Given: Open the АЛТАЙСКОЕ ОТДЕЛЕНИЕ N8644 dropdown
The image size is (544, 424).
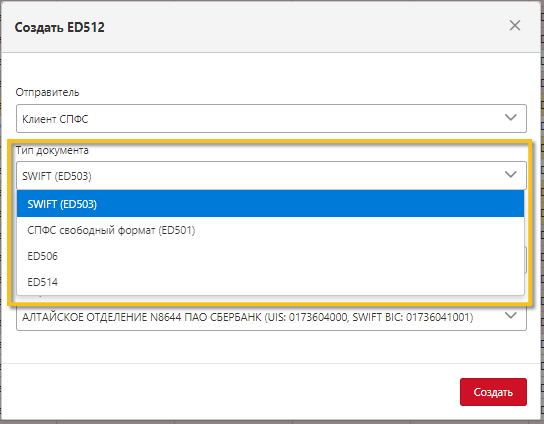Looking at the screenshot, I should tap(271, 317).
